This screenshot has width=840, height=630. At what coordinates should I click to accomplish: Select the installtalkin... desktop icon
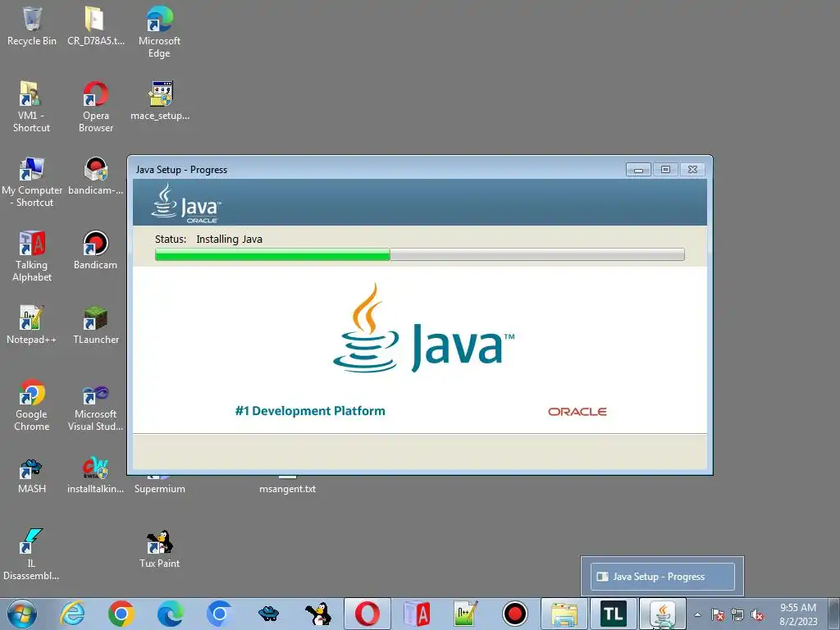[95, 475]
